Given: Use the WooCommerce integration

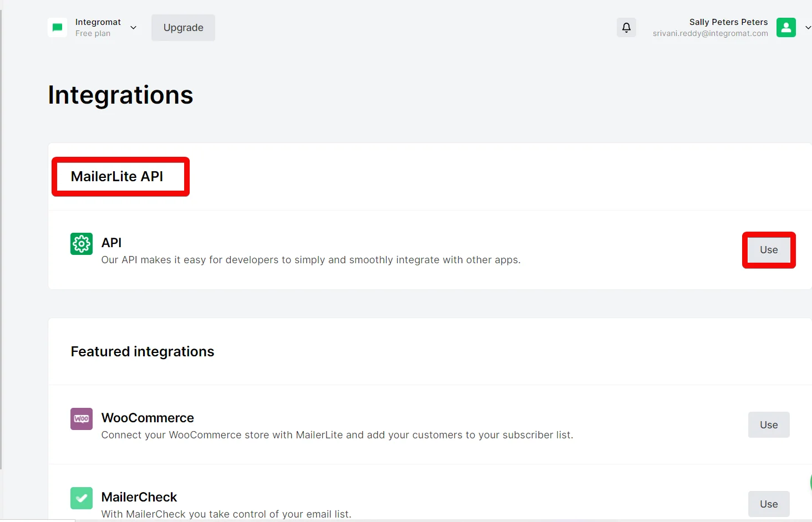Looking at the screenshot, I should pos(769,425).
